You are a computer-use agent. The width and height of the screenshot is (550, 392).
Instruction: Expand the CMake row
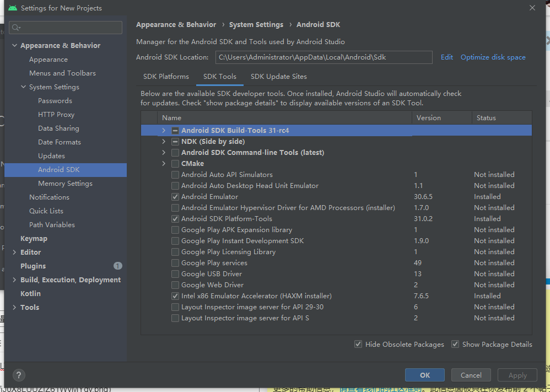pyautogui.click(x=164, y=164)
